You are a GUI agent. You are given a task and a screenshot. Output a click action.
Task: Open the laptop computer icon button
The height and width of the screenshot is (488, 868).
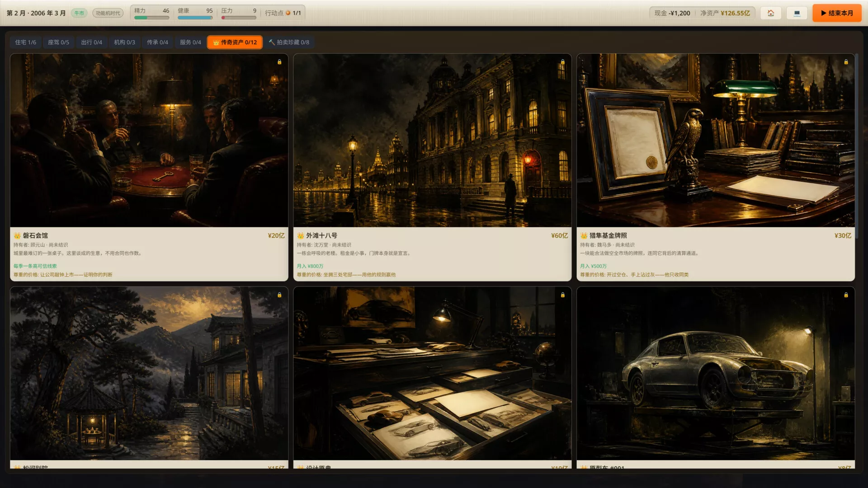[x=797, y=13]
